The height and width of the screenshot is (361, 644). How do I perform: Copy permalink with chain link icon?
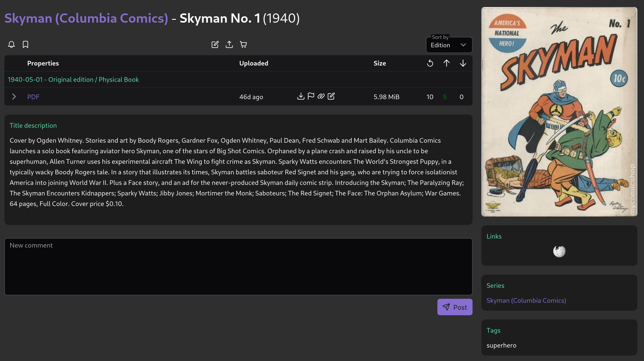coord(321,96)
